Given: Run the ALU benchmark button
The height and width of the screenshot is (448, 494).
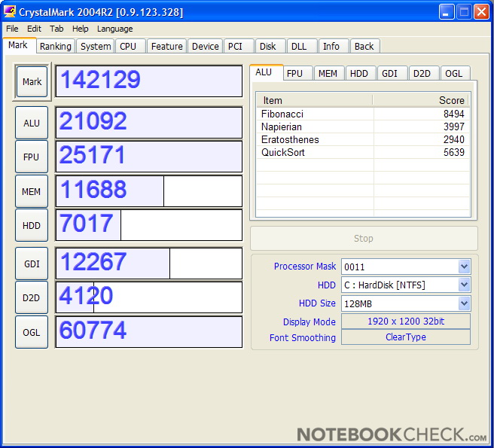Looking at the screenshot, I should (32, 123).
